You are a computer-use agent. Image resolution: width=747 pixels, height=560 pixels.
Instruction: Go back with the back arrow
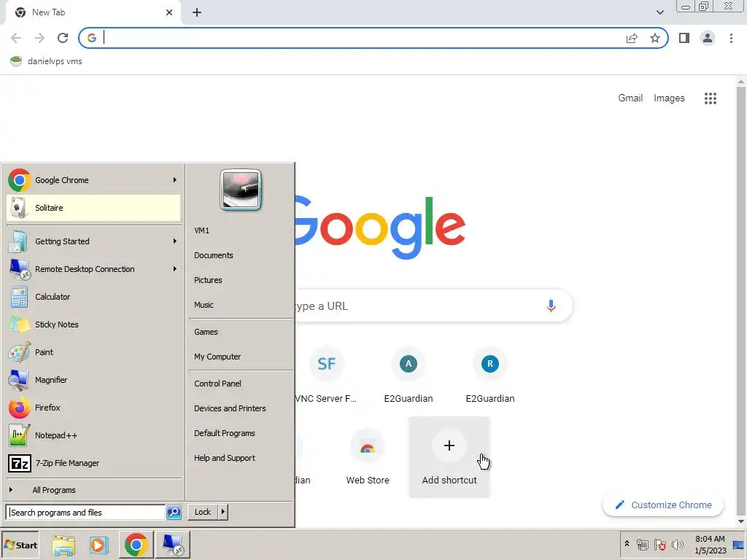[16, 38]
